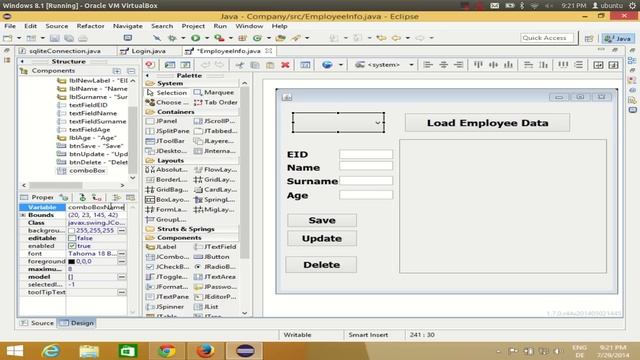Click the Cut scissors icon in designer toolbar

[240, 65]
